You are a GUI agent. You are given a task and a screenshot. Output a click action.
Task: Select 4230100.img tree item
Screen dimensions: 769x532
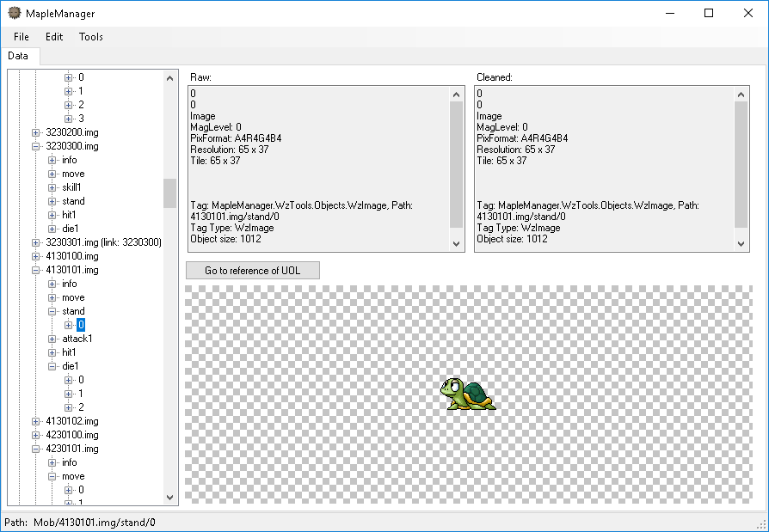tap(72, 435)
